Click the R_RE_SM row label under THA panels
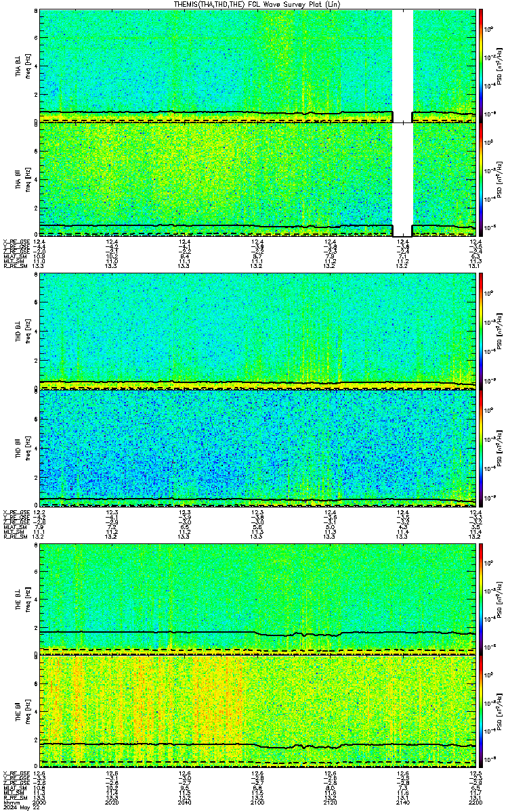This screenshot has width=508, height=812. (14, 267)
